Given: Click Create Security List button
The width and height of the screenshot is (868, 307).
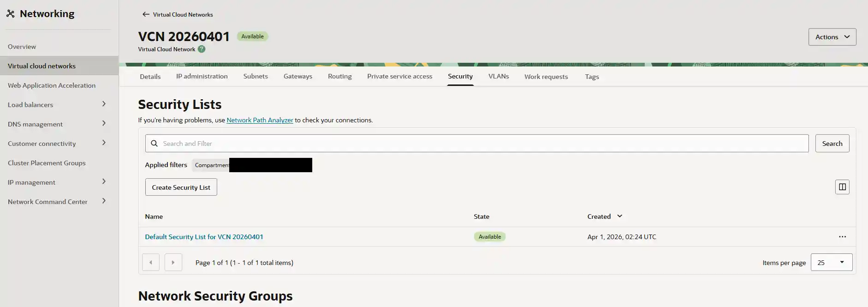Looking at the screenshot, I should click(181, 187).
